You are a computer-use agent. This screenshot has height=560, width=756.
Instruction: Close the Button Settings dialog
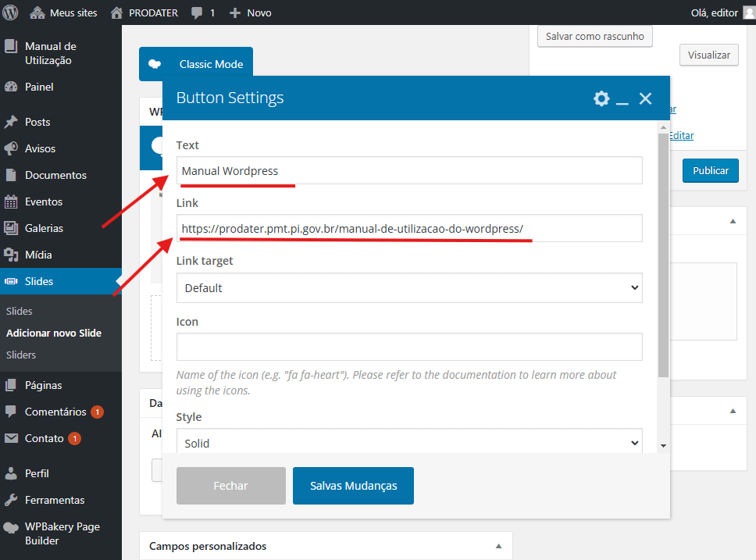point(646,98)
